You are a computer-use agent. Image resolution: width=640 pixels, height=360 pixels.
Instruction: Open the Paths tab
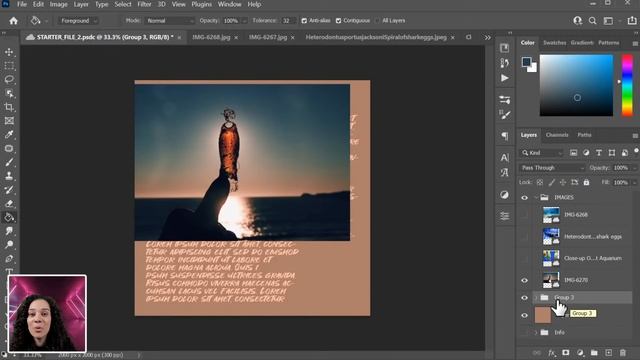pos(584,135)
